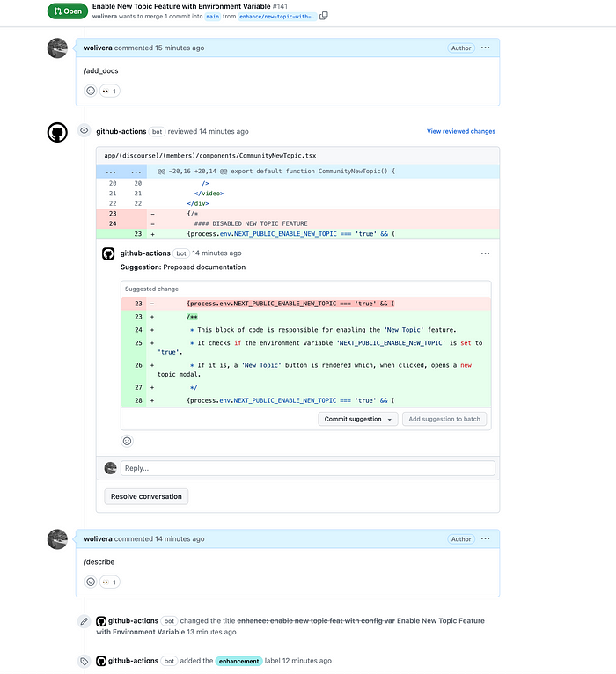Image resolution: width=616 pixels, height=674 pixels.
Task: Open options menu for the /add_docs comment
Action: coord(486,48)
